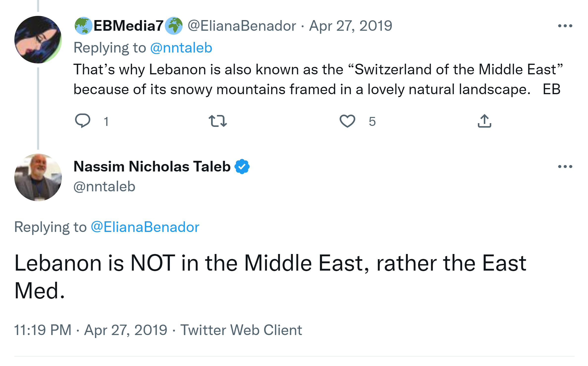
Task: Open Nassim Nicholas Taleb's profile picture
Action: (38, 177)
